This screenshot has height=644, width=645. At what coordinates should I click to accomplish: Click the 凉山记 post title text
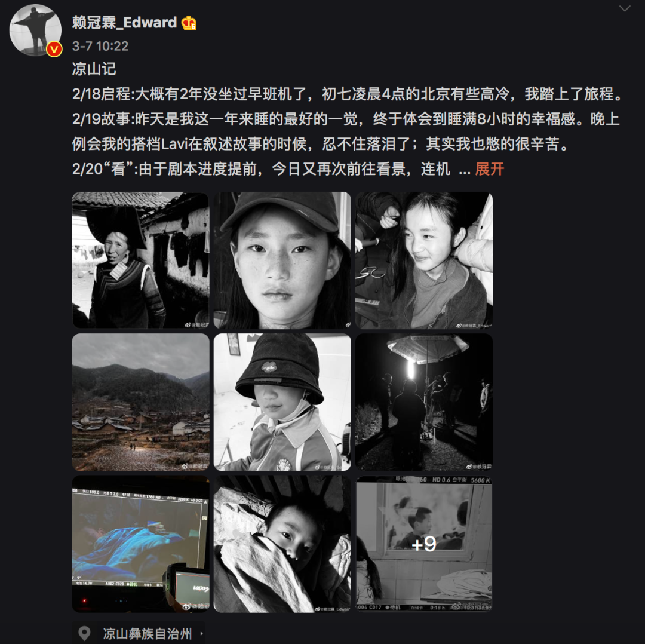pos(94,69)
